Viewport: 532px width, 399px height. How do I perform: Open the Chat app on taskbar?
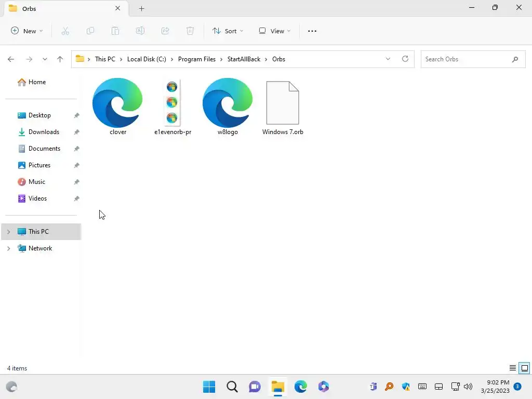pyautogui.click(x=255, y=387)
